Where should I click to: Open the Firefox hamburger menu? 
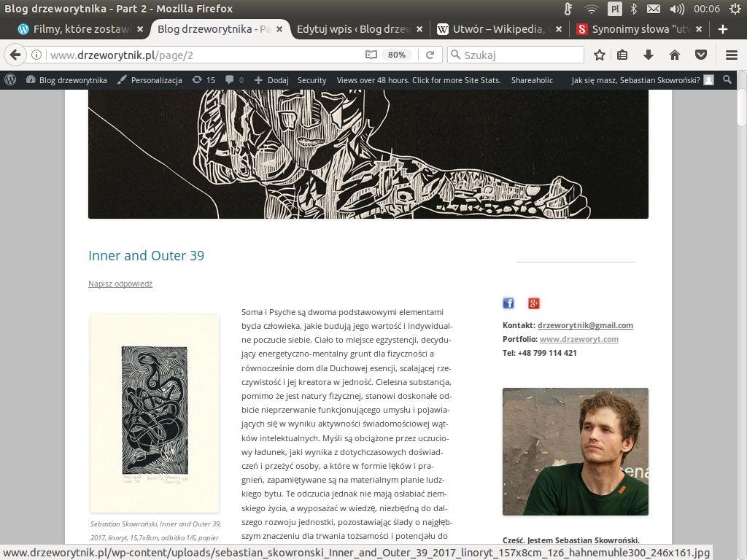tap(732, 55)
